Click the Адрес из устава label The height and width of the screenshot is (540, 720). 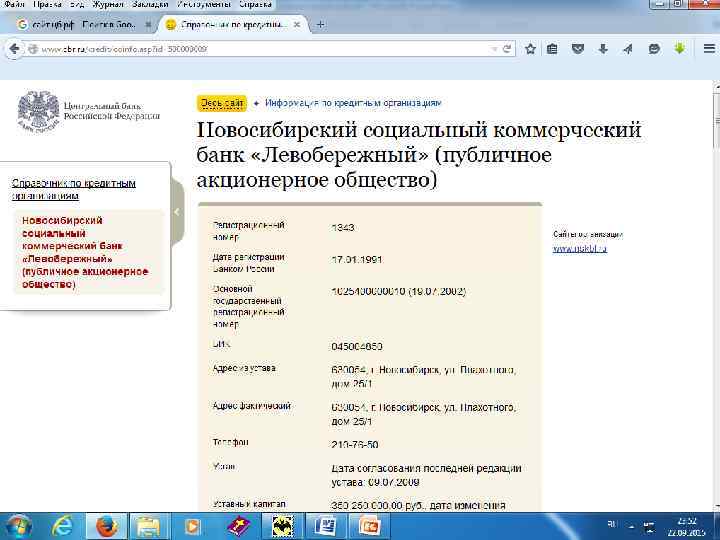244,368
